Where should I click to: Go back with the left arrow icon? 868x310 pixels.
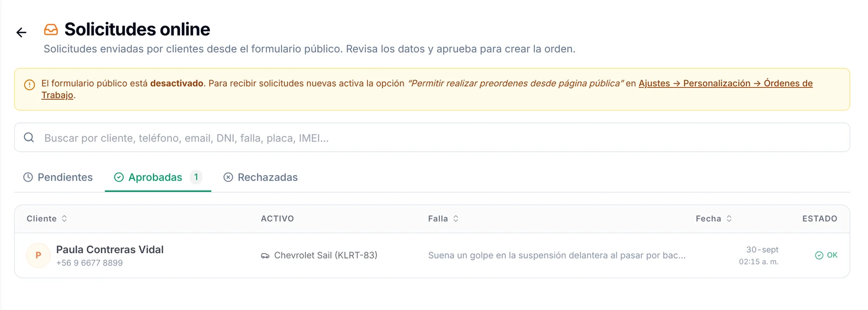click(21, 33)
